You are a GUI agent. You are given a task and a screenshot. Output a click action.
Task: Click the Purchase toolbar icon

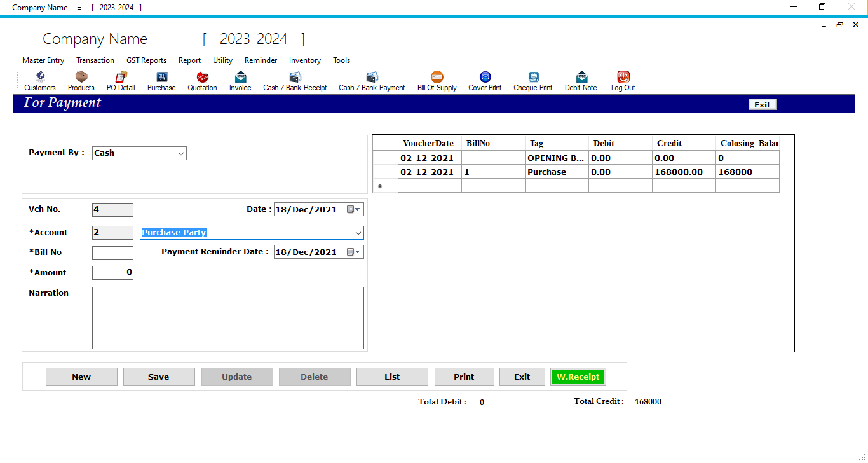[161, 81]
